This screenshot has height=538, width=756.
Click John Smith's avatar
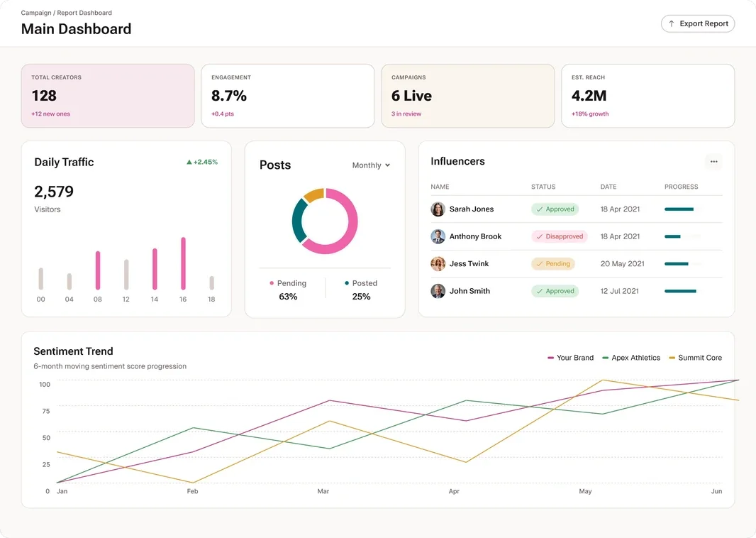coord(438,291)
